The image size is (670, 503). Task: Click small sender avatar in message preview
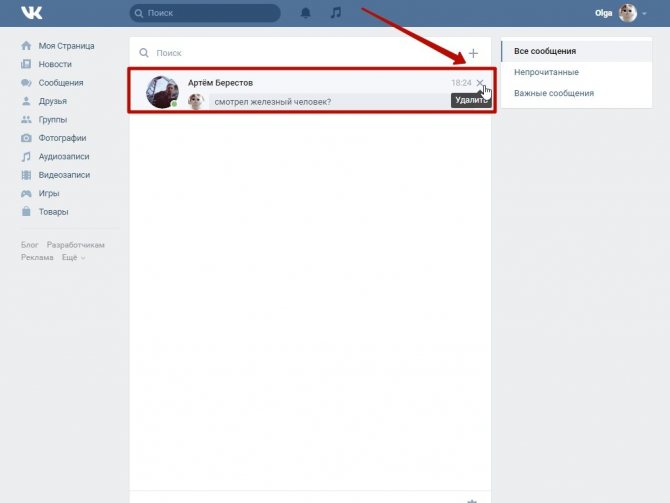tap(196, 102)
